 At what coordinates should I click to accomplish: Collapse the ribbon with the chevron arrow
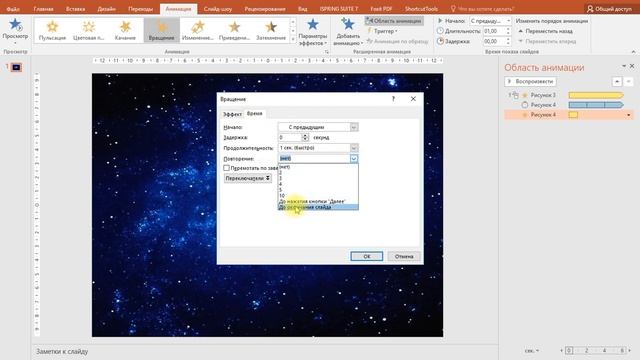(x=633, y=52)
